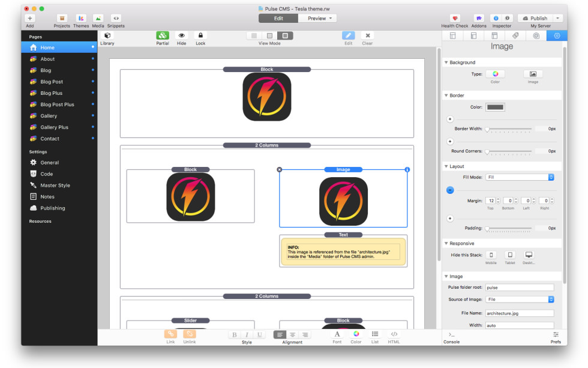588x368 pixels.
Task: Select the About page
Action: (59, 59)
